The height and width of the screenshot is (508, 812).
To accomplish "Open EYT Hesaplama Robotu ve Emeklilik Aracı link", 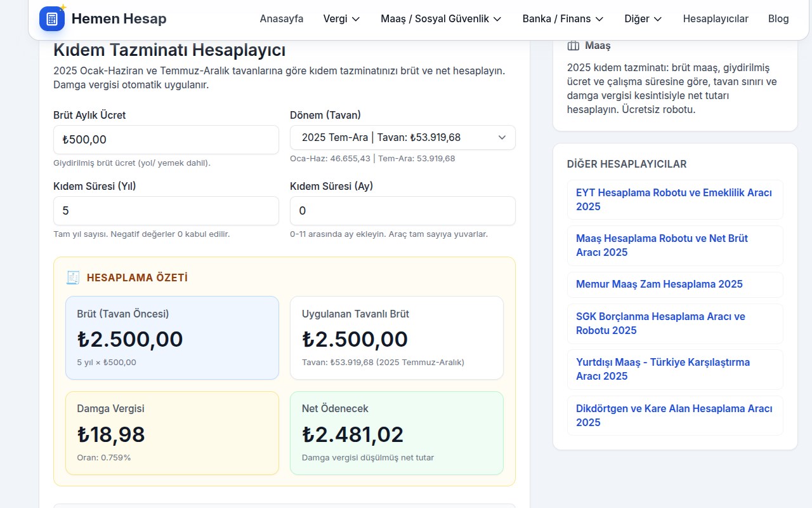I will click(674, 199).
